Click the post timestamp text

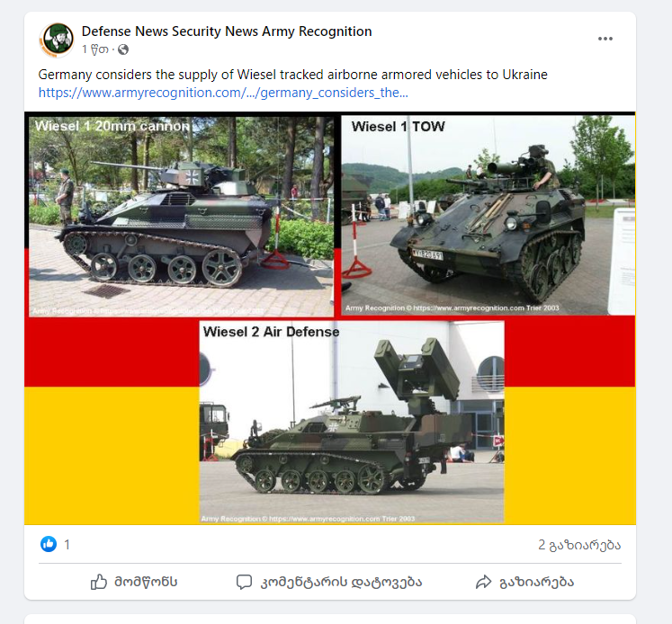tap(95, 49)
